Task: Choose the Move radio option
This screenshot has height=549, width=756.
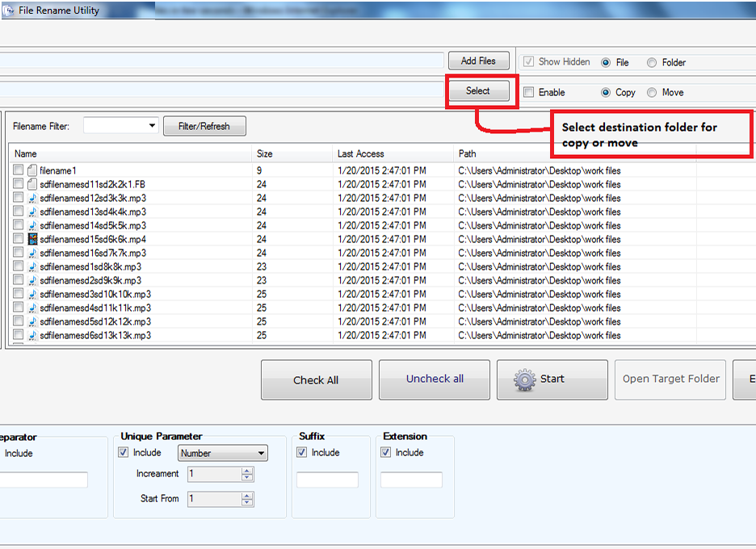Action: pos(651,93)
